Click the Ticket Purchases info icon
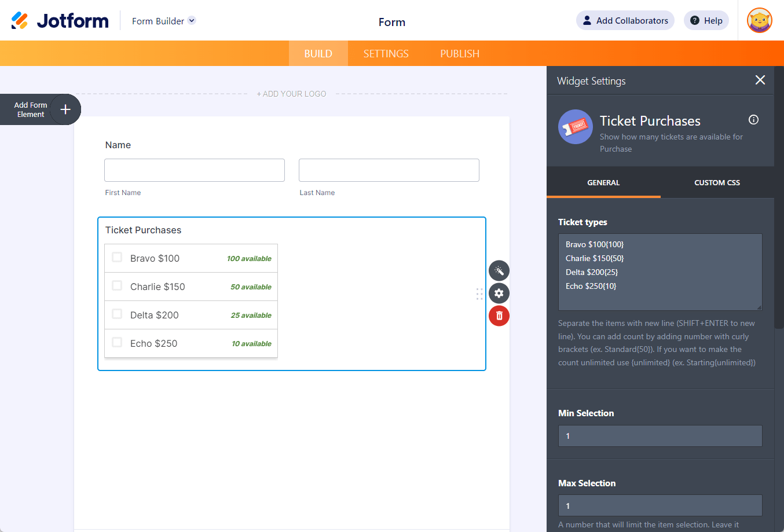Screen dimensions: 784x532 point(753,120)
